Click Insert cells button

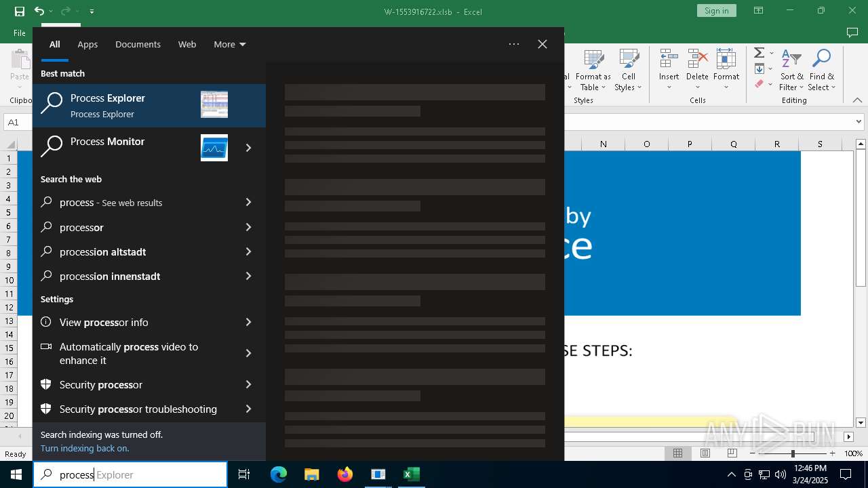point(669,70)
